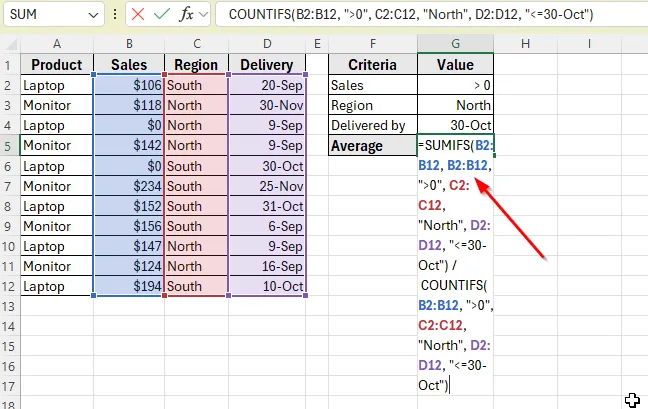Select column G header

[x=455, y=43]
